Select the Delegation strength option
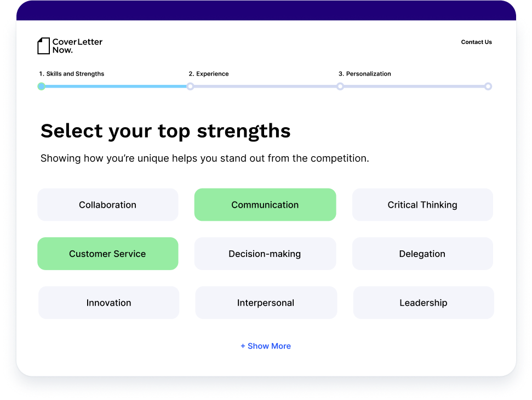532x400 pixels. 422,254
